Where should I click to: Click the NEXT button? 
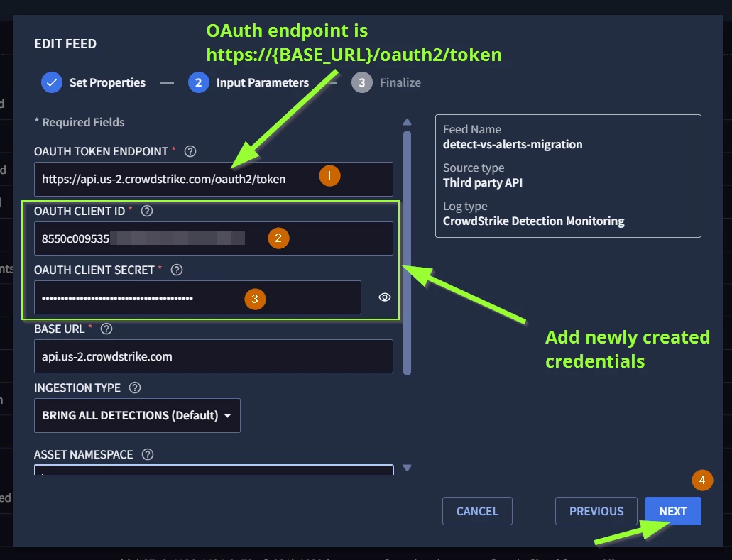coord(672,511)
